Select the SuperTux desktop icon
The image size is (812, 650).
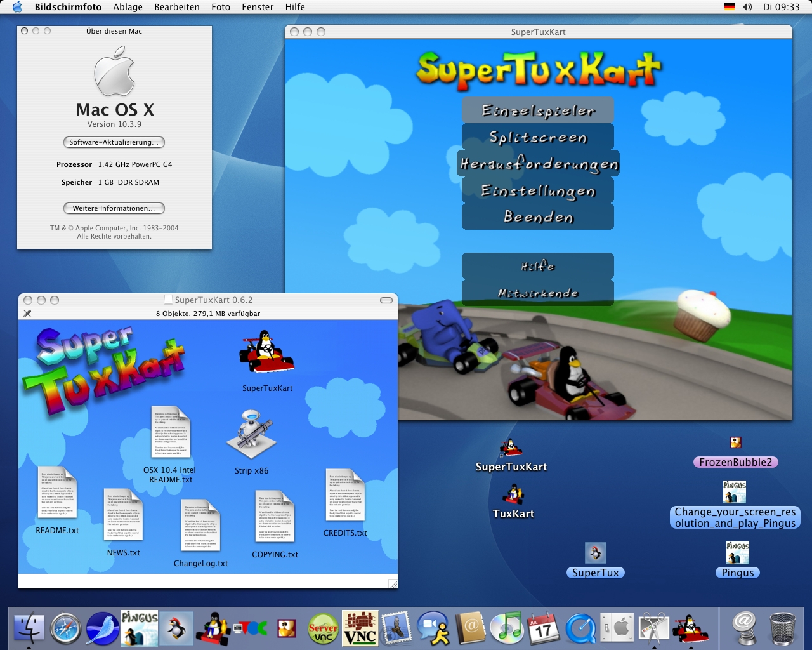(x=595, y=553)
